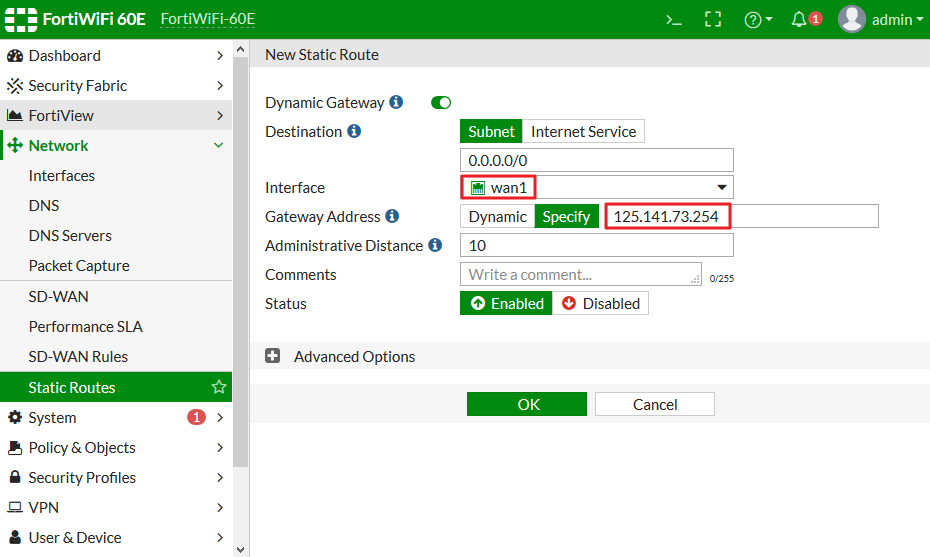This screenshot has width=930, height=557.
Task: Expand the Policy & Objects chevron
Action: coord(219,447)
